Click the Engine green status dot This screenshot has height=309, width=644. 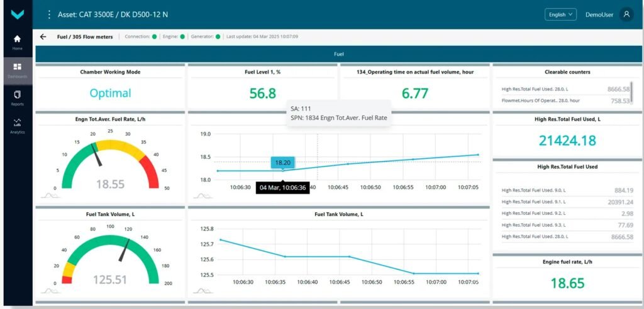click(x=182, y=36)
